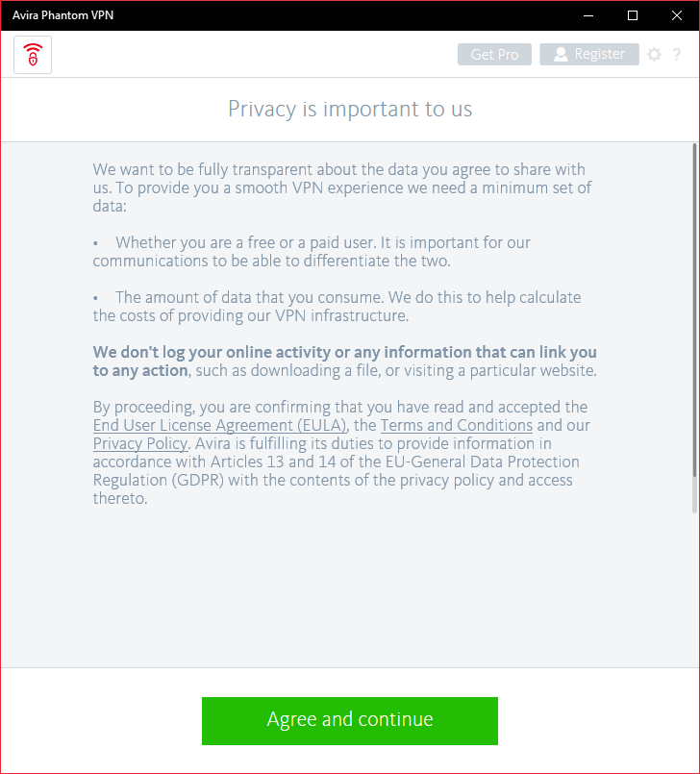Open help with the question mark icon

(676, 55)
